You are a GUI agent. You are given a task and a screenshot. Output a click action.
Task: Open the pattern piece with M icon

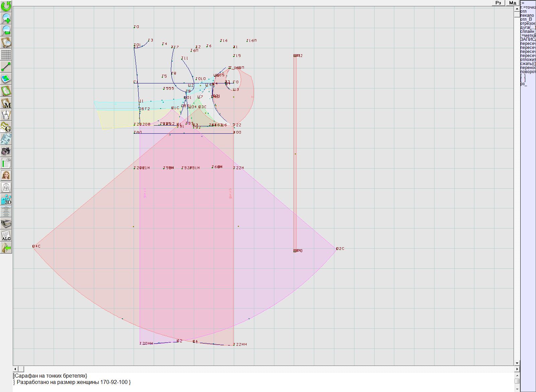(x=6, y=103)
